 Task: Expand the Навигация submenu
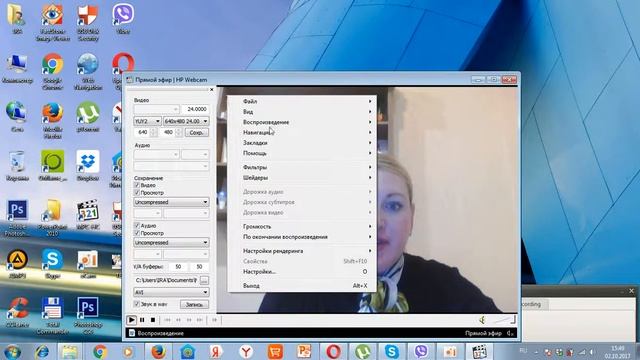pos(302,133)
